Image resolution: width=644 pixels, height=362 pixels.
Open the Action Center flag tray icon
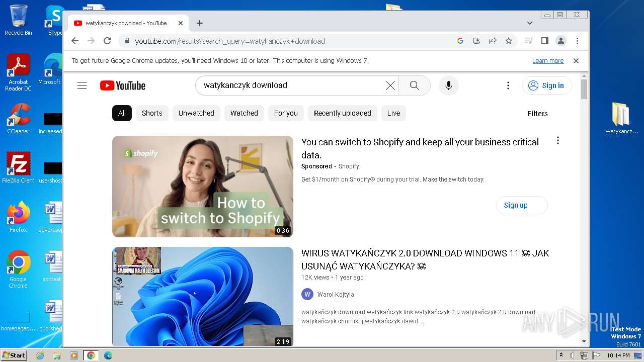[596, 355]
